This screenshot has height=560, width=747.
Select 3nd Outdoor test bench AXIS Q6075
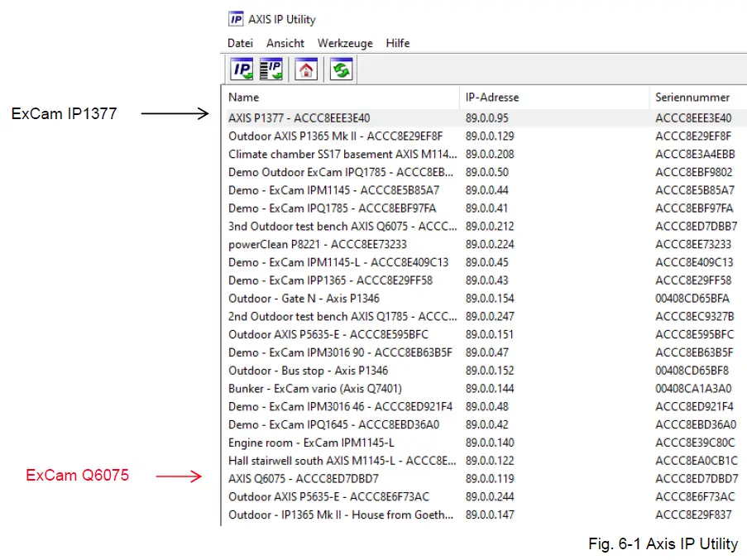coord(485,226)
